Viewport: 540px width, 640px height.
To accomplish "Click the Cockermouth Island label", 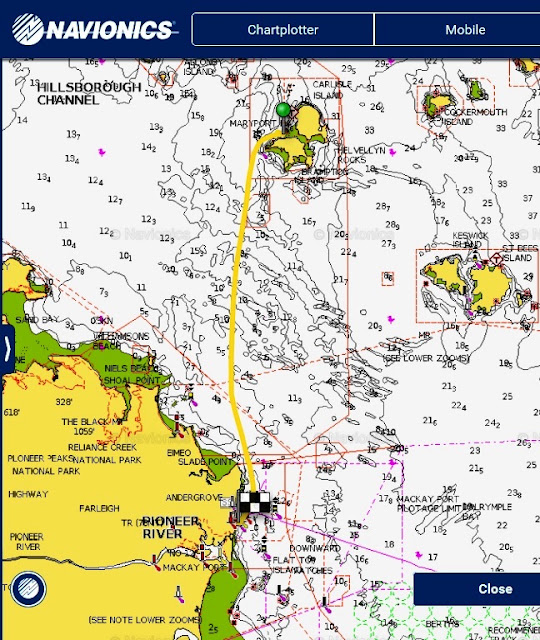I will pyautogui.click(x=474, y=117).
